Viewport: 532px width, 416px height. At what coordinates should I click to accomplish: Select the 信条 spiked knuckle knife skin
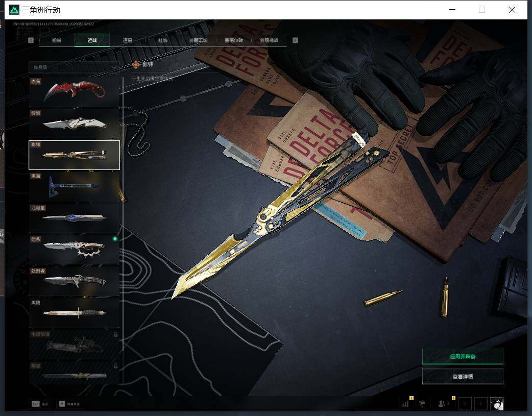coord(75,250)
